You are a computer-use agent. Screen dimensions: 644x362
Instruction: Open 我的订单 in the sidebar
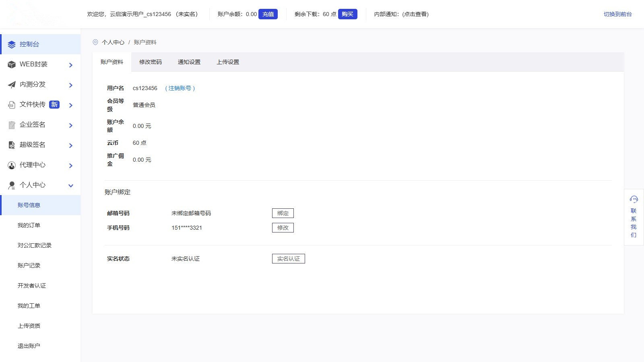(x=29, y=225)
